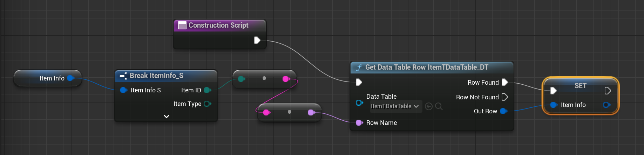Click the Construction Script execution output pin

click(x=257, y=40)
